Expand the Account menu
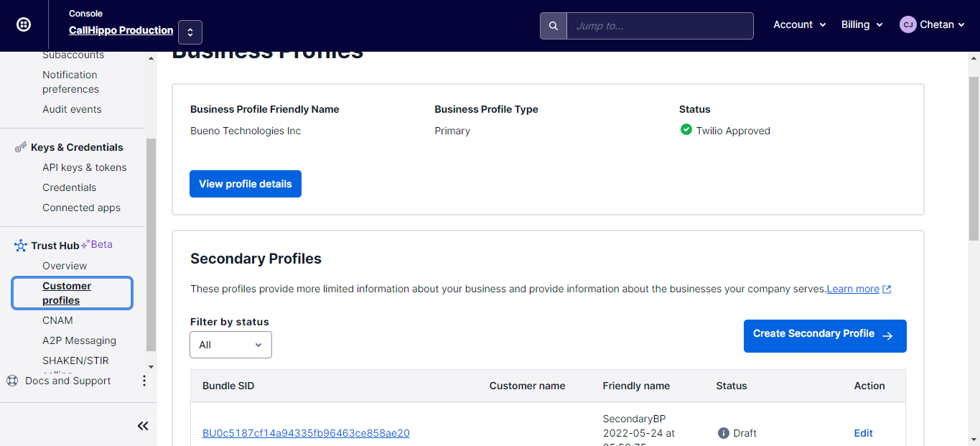980x446 pixels. (x=799, y=24)
